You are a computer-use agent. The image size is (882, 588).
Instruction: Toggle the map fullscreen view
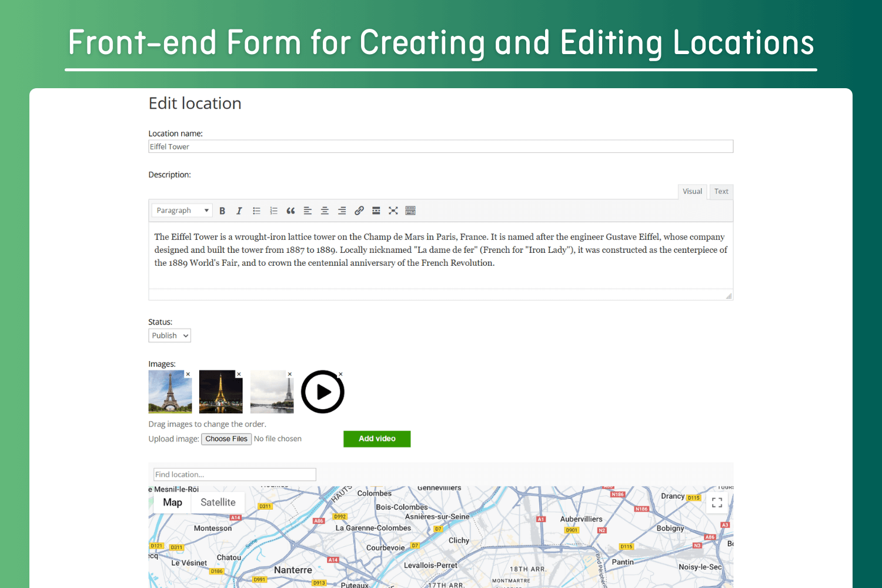[x=717, y=503]
